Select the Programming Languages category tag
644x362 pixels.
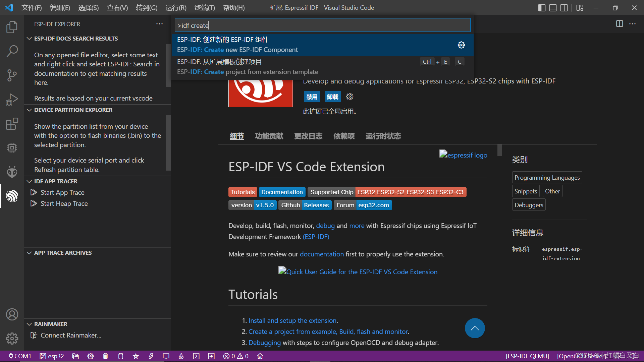(x=547, y=177)
